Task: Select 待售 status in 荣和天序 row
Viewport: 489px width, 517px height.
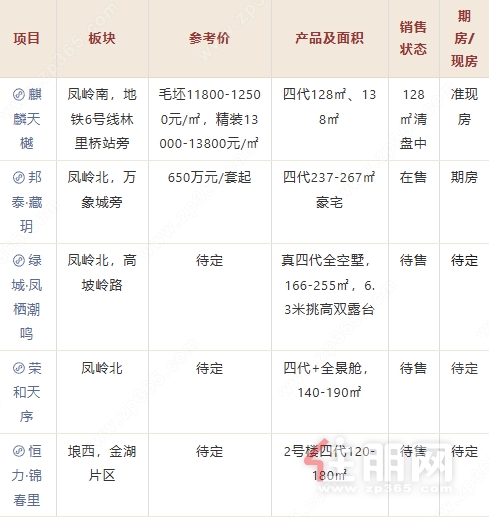Action: (413, 368)
